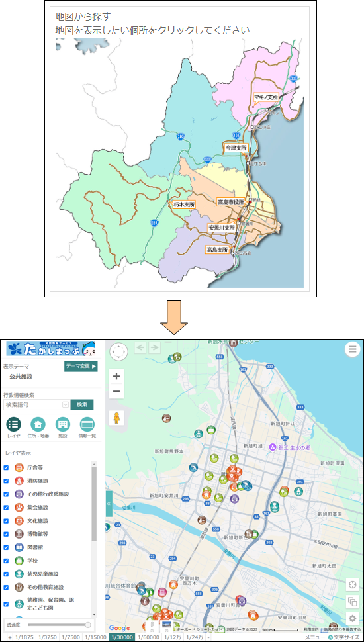
Task: Open the map settings gear icon
Action: point(353,618)
